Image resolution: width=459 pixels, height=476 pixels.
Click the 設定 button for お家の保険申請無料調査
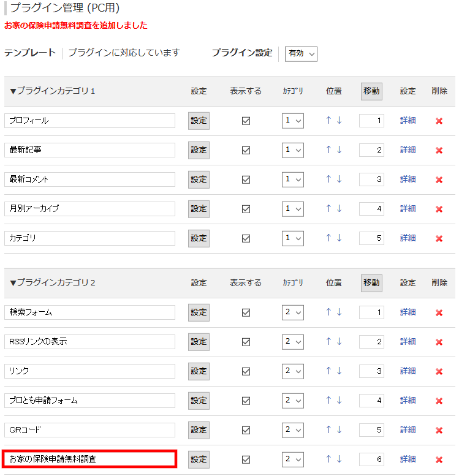coord(199,460)
